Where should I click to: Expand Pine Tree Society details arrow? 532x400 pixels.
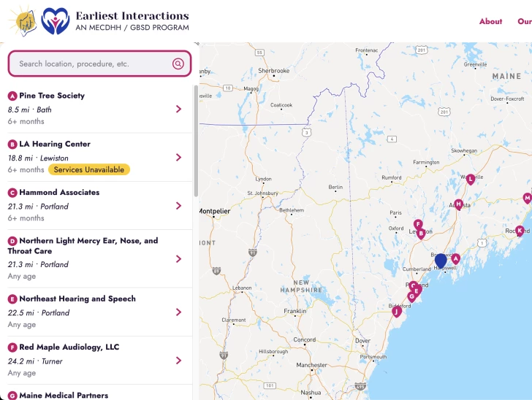pos(179,109)
